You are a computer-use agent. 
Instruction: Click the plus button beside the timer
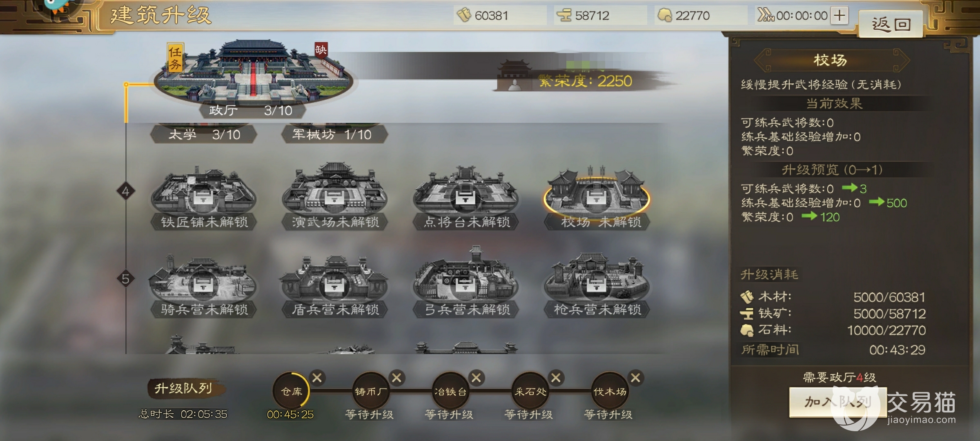tap(840, 16)
